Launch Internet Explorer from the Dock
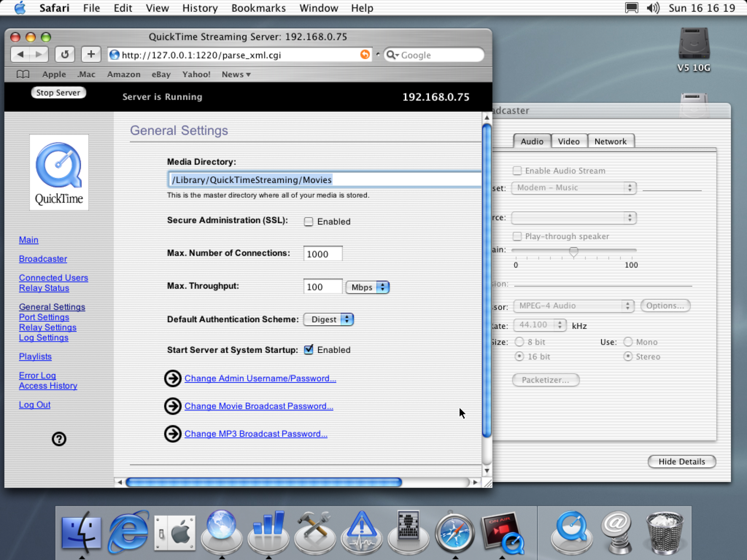Screen dimensions: 747x560 point(128,532)
